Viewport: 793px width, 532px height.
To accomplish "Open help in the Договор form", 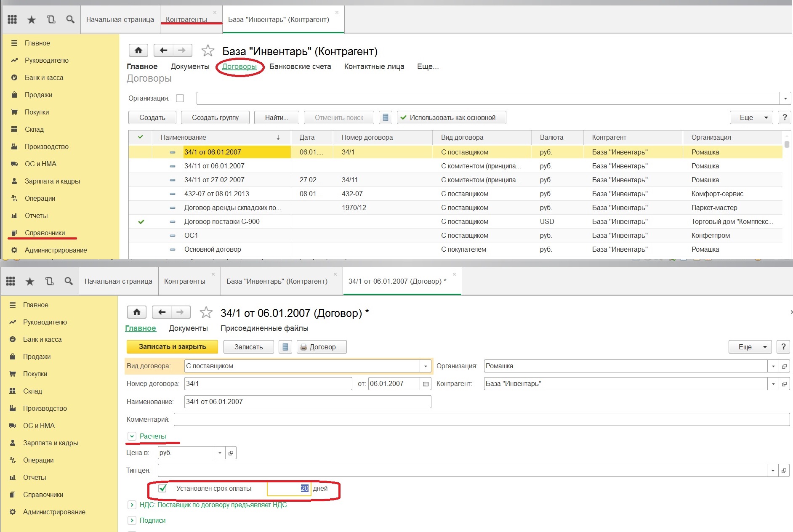I will 783,347.
